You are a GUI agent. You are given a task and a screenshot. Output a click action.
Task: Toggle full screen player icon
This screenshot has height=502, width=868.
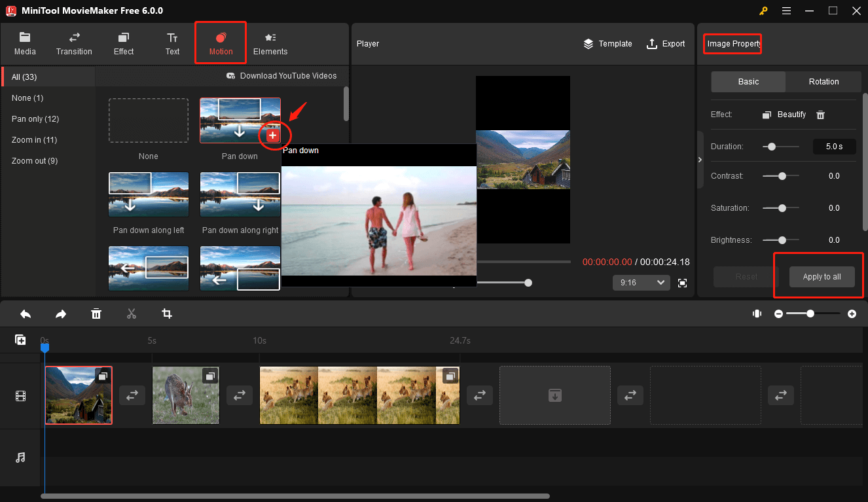[683, 283]
